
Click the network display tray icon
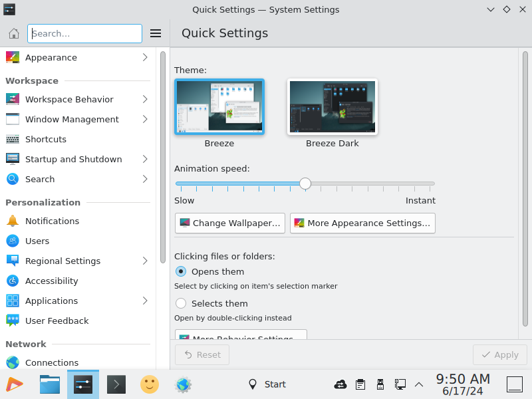coord(400,384)
